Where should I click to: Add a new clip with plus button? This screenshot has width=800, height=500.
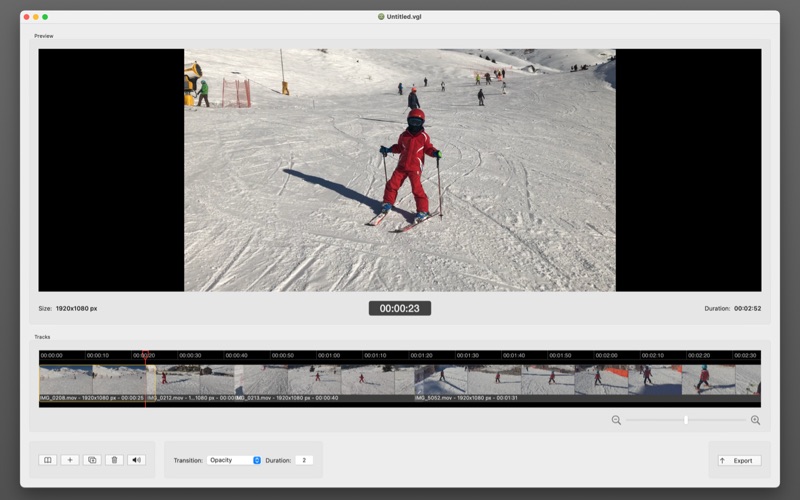coord(70,460)
